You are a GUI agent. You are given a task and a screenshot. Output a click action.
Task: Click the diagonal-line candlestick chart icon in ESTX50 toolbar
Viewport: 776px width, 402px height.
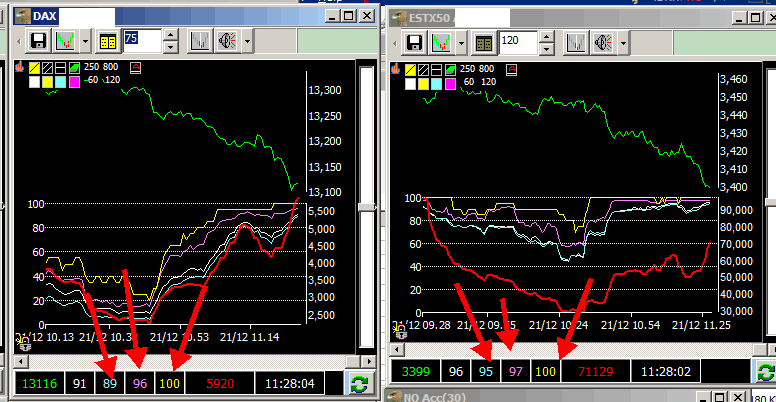pyautogui.click(x=440, y=42)
